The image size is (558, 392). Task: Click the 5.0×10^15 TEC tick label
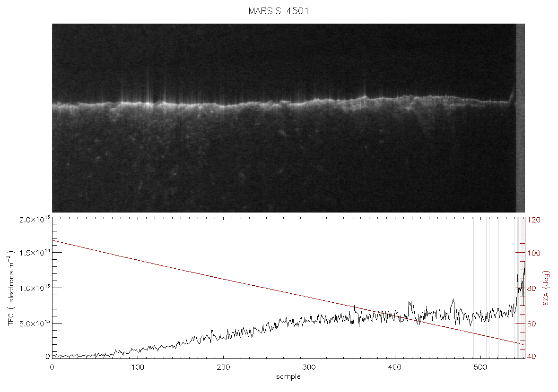[x=35, y=324]
